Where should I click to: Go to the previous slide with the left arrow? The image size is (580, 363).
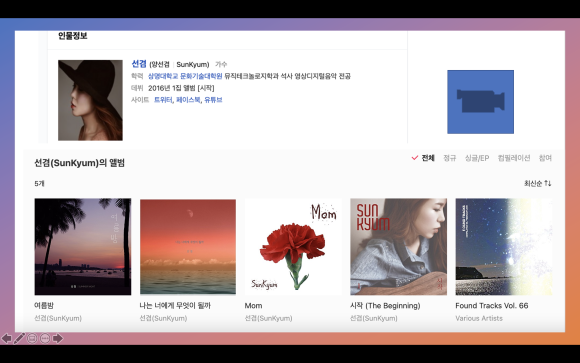[x=7, y=338]
